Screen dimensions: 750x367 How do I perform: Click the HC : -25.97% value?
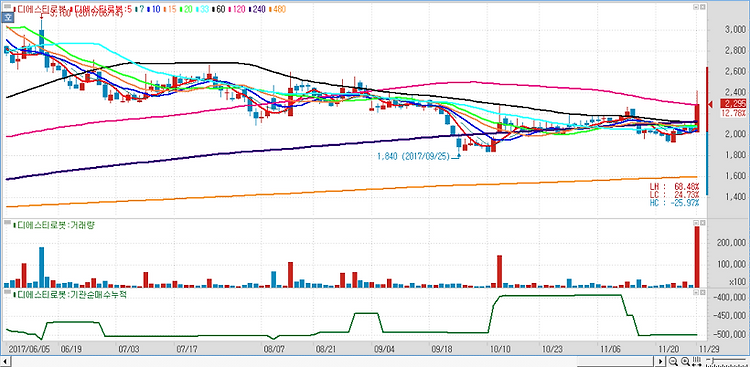tap(673, 203)
